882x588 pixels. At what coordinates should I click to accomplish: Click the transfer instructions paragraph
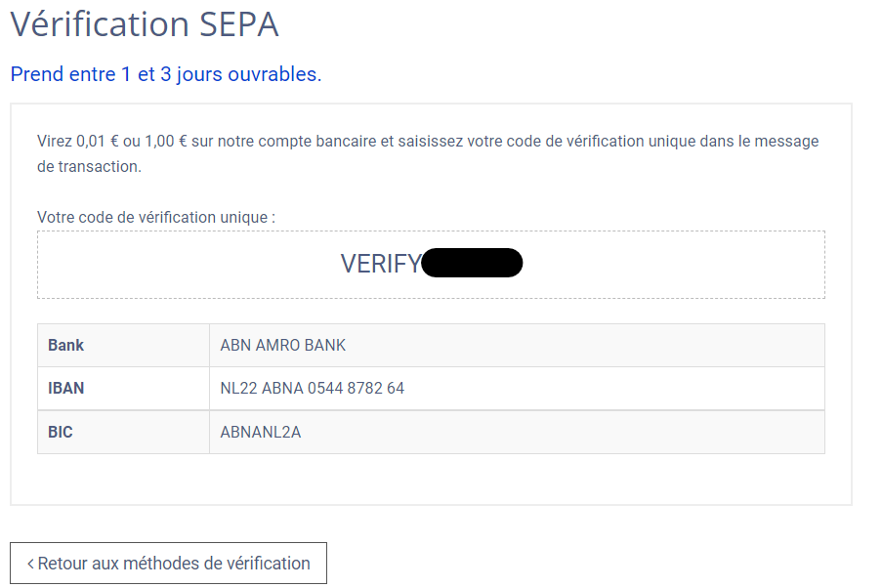[x=428, y=151]
